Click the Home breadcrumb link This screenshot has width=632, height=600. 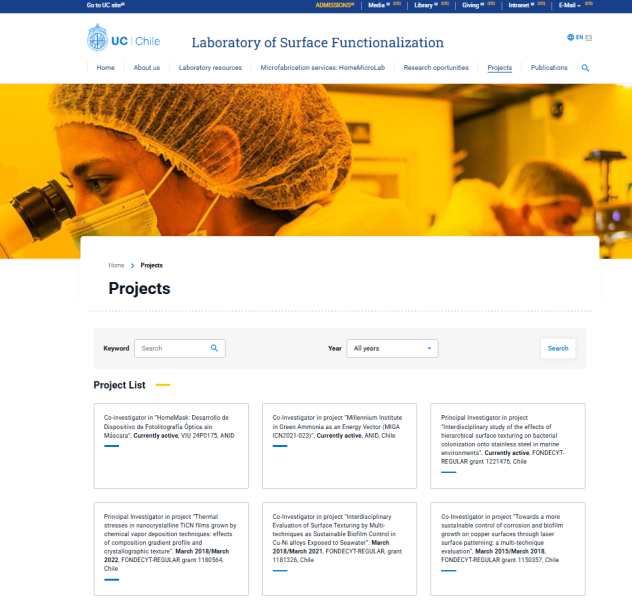[x=116, y=266]
